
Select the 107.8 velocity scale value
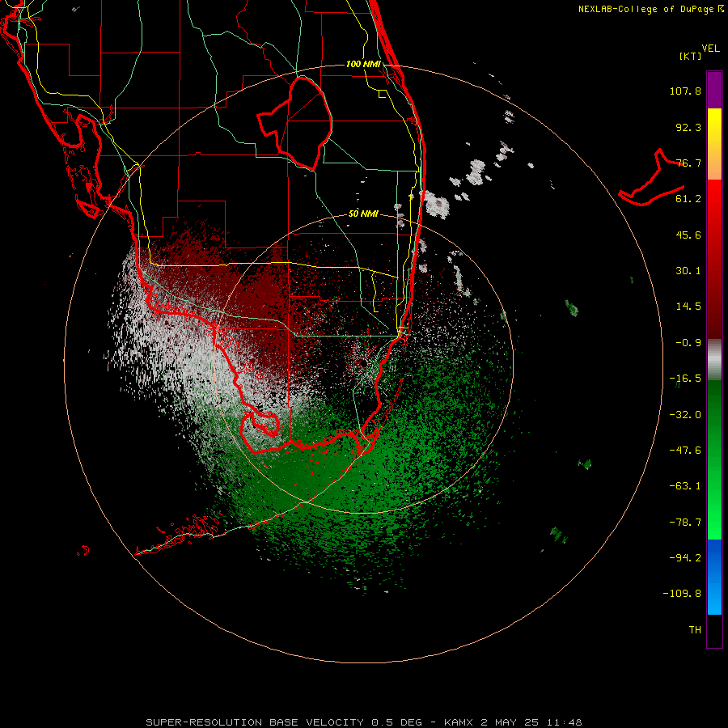pyautogui.click(x=685, y=91)
